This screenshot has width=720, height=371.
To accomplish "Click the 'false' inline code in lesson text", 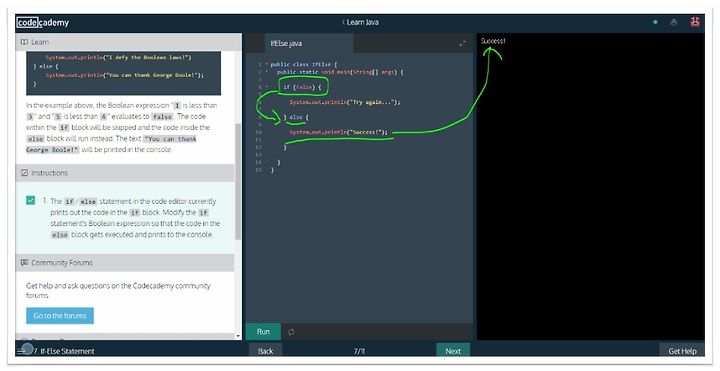I will [x=163, y=117].
